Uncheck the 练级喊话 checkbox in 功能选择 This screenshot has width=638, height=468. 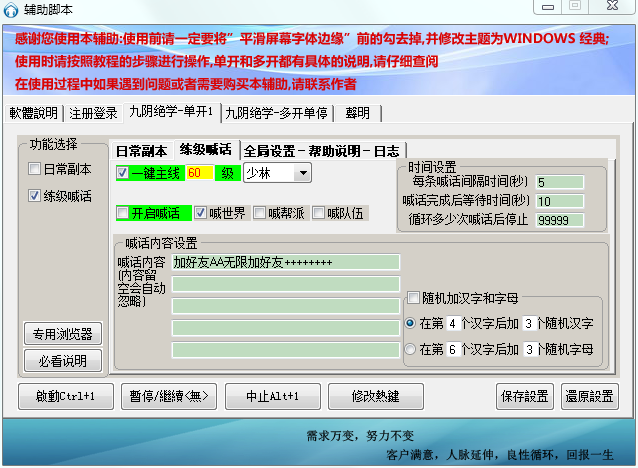tap(34, 196)
